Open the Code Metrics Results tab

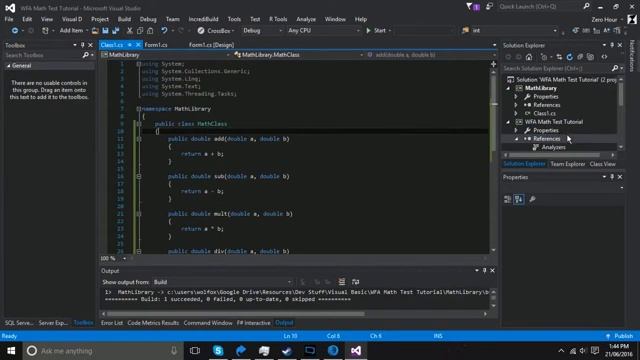pos(153,323)
